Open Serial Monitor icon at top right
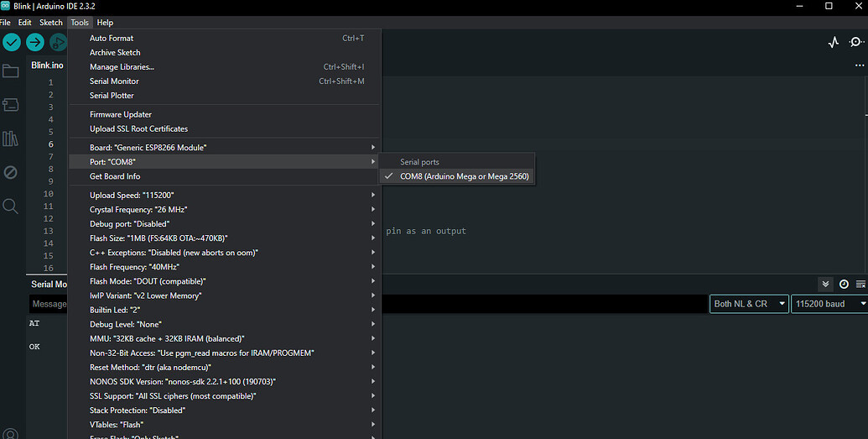 click(856, 42)
